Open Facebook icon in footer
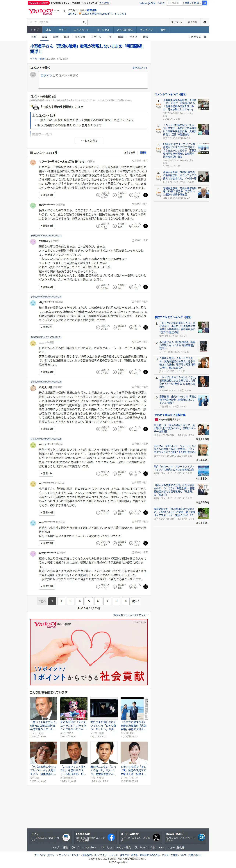Image resolution: width=236 pixels, height=868 pixels. coord(111,837)
